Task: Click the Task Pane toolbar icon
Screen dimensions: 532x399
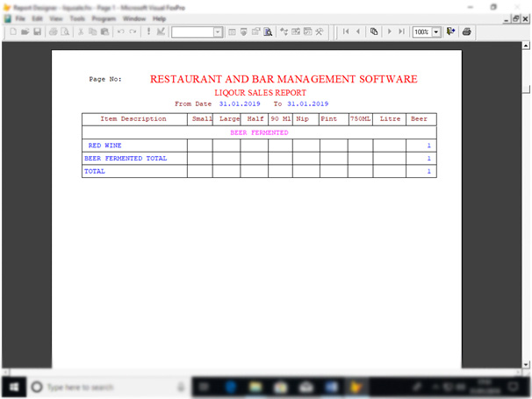Action: coord(308,32)
